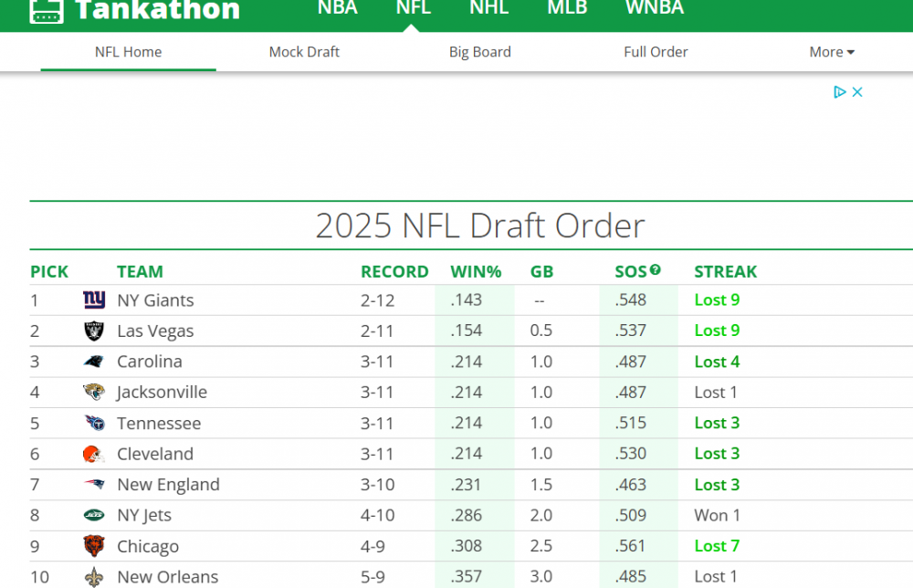Viewport: 913px width, 588px height.
Task: Go to the Full Order tab
Action: 656,52
